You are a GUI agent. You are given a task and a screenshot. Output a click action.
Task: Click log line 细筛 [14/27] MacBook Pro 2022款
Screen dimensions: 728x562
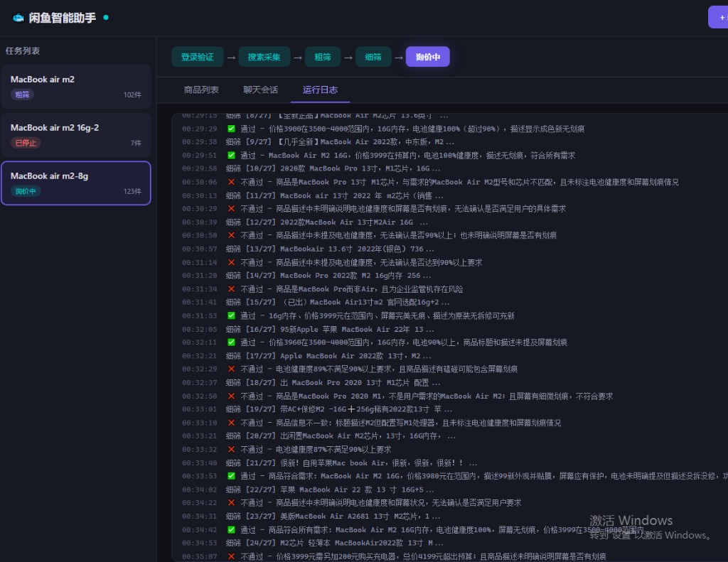[x=328, y=276]
